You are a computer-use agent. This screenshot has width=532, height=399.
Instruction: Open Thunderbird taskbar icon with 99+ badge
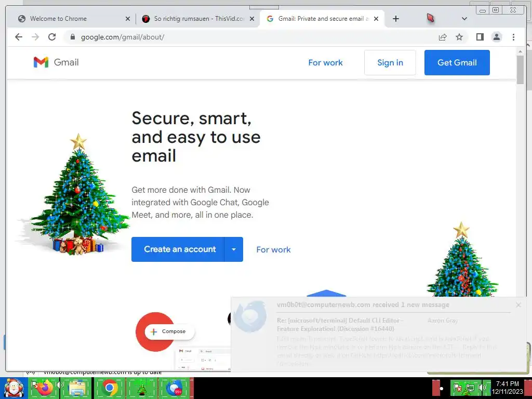coord(174,388)
